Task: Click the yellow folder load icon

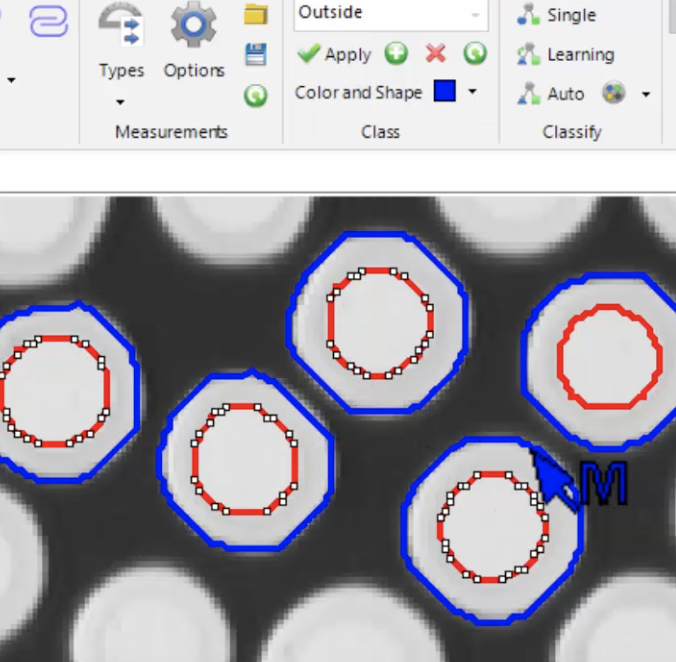Action: [256, 14]
